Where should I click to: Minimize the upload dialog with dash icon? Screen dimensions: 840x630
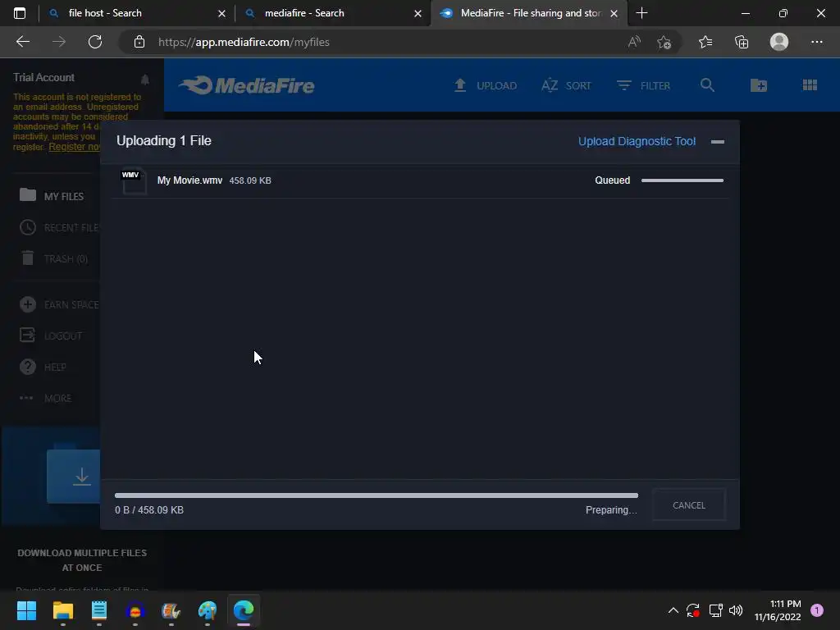click(717, 142)
